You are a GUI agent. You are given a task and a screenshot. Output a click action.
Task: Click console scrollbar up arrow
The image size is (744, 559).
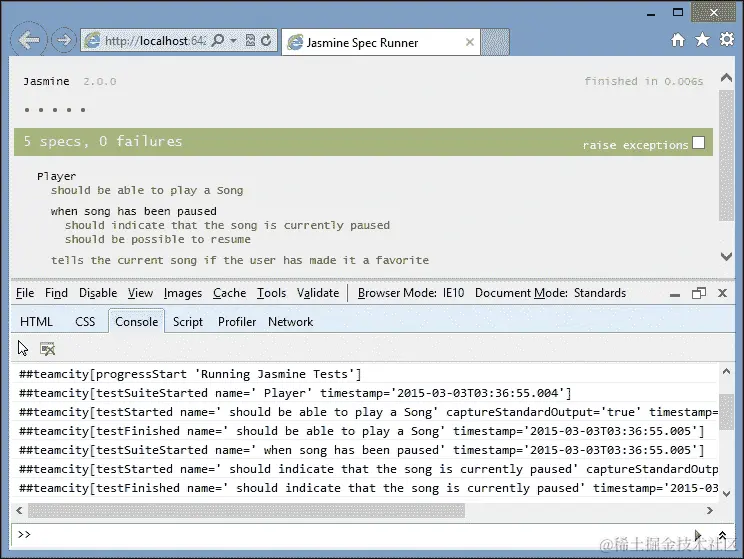click(x=726, y=372)
